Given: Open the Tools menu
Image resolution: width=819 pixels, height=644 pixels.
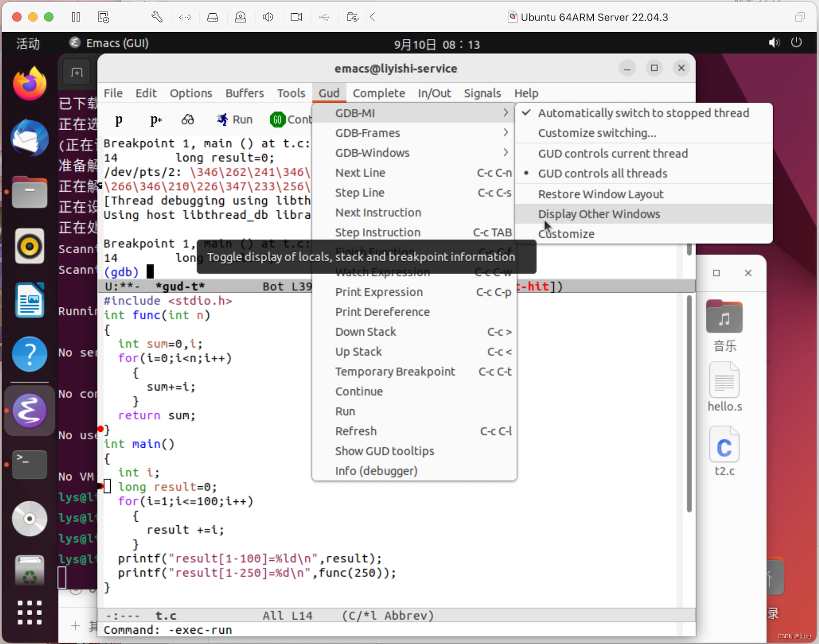Looking at the screenshot, I should (x=291, y=93).
